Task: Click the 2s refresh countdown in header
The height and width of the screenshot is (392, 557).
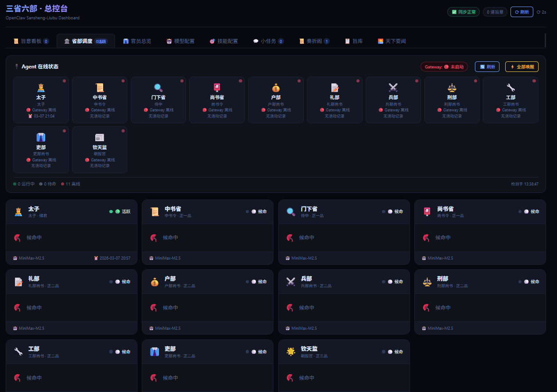Action: click(x=542, y=12)
